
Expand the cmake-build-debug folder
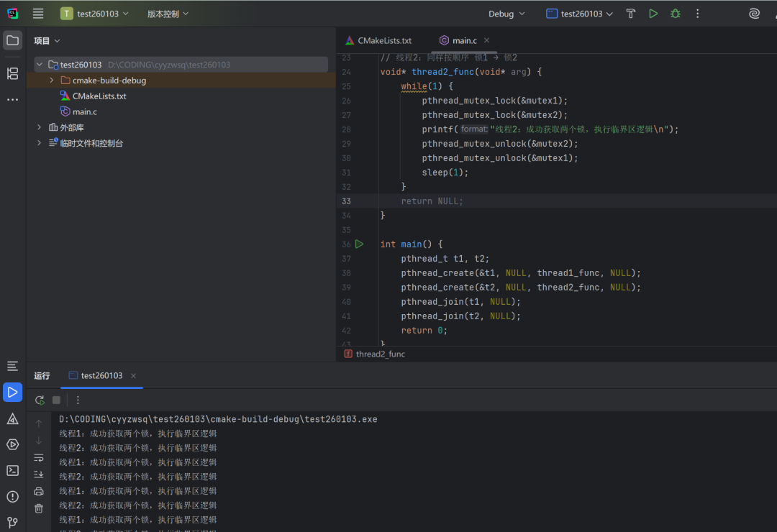pyautogui.click(x=52, y=81)
